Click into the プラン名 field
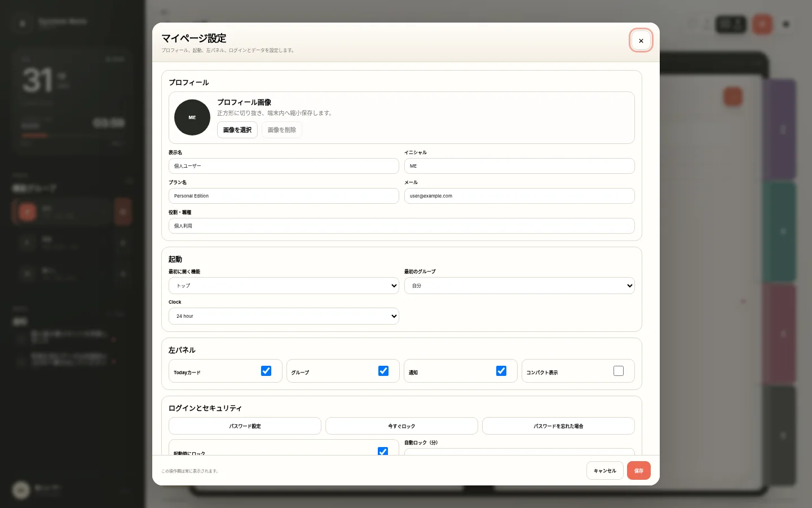This screenshot has width=812, height=508. 284,196
